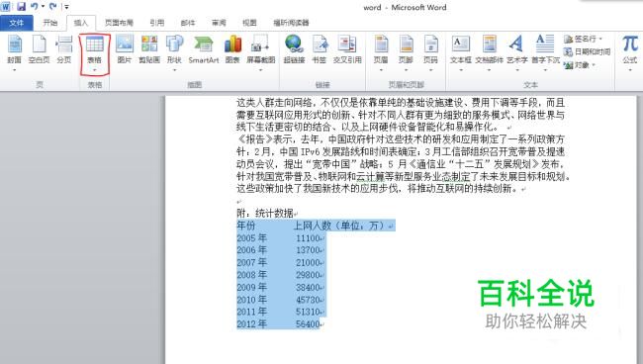Open the 表格 Table insert menu
This screenshot has height=364, width=643.
click(95, 53)
